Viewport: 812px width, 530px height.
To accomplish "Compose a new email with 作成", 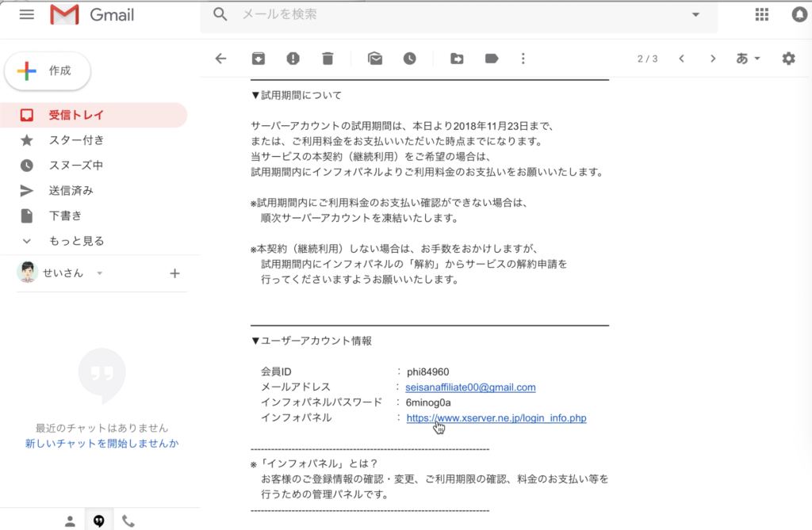I will [47, 71].
